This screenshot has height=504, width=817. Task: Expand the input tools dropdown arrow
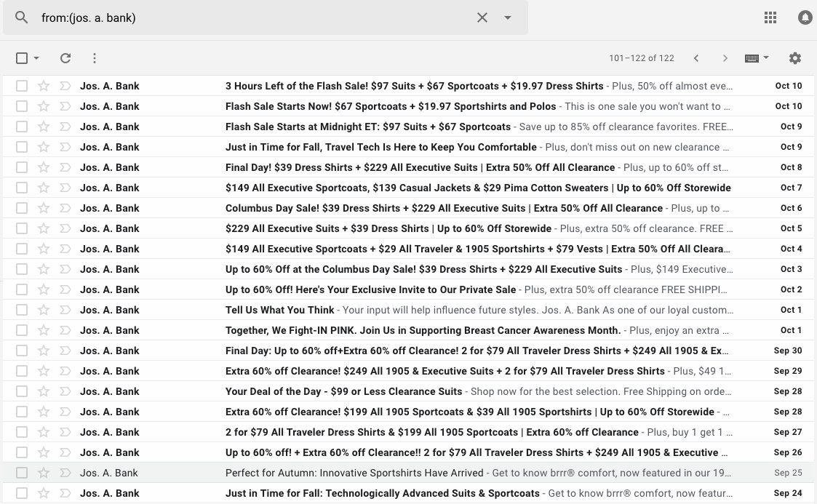click(766, 57)
